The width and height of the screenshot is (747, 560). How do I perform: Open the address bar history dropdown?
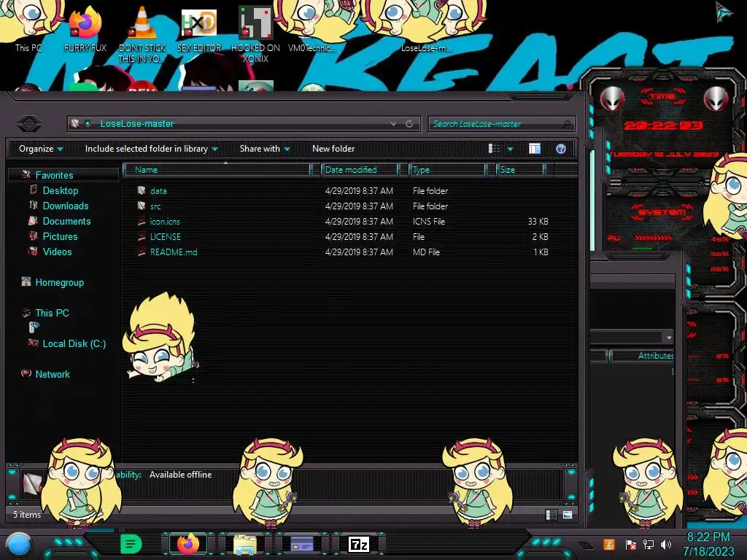(x=393, y=124)
